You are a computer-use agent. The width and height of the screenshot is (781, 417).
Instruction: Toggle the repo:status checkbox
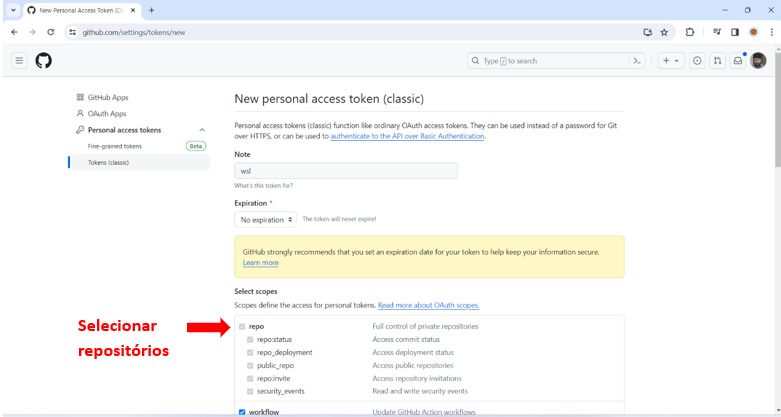[250, 339]
